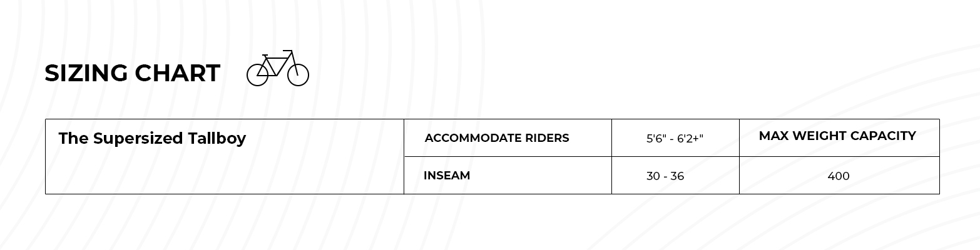Viewport: 980px width, 250px height.
Task: Click the MAX WEIGHT CAPACITY header
Action: [837, 136]
